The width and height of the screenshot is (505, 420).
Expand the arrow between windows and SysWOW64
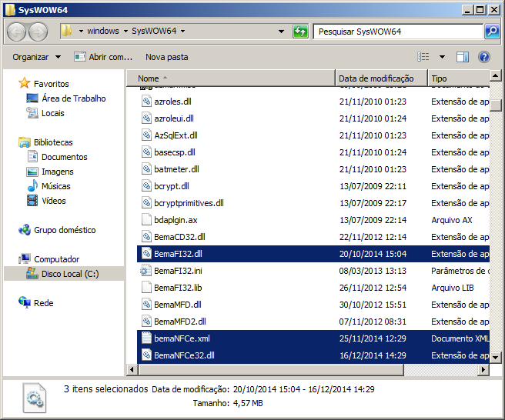[x=125, y=31]
